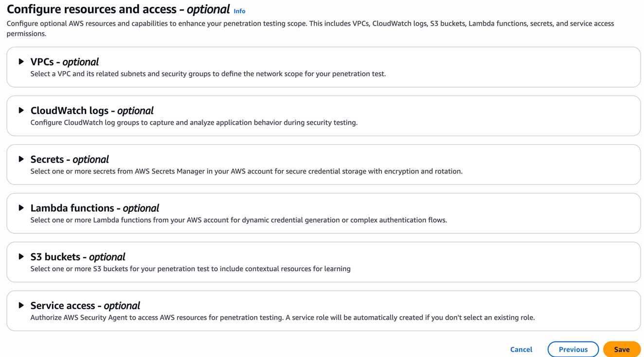Open the Info link beside page title
The height and width of the screenshot is (357, 644).
click(x=239, y=11)
